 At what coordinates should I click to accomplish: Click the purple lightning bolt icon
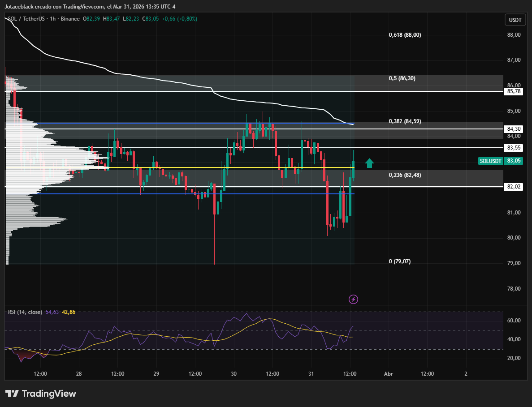point(353,299)
